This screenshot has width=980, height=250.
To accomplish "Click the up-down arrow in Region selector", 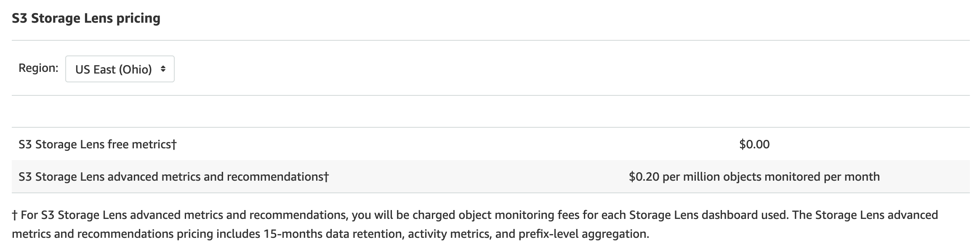I will [x=163, y=69].
